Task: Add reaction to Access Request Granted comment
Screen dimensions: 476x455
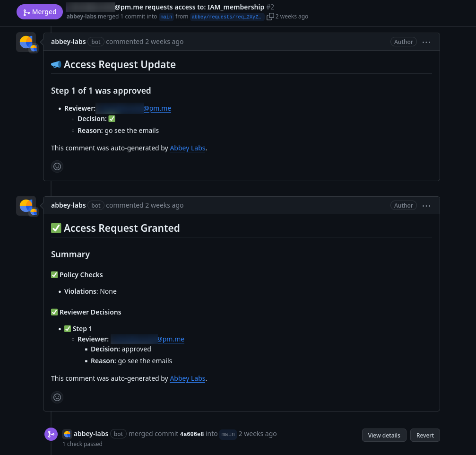Action: click(x=57, y=397)
